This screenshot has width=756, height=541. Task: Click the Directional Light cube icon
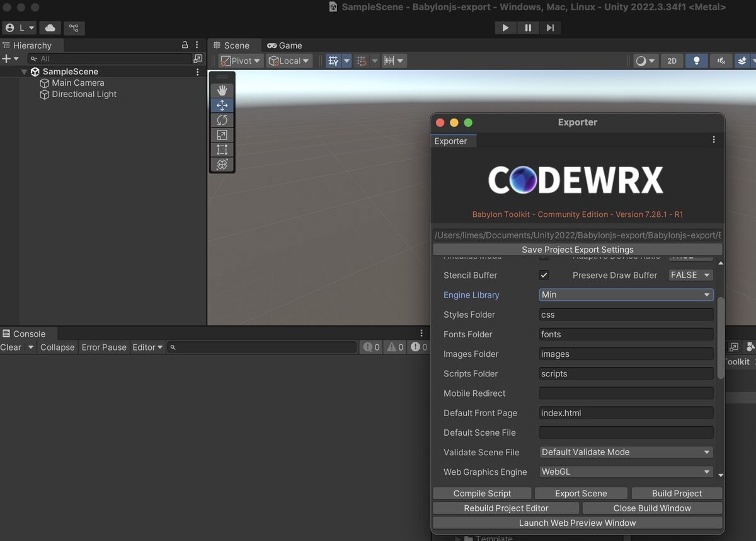click(x=44, y=95)
